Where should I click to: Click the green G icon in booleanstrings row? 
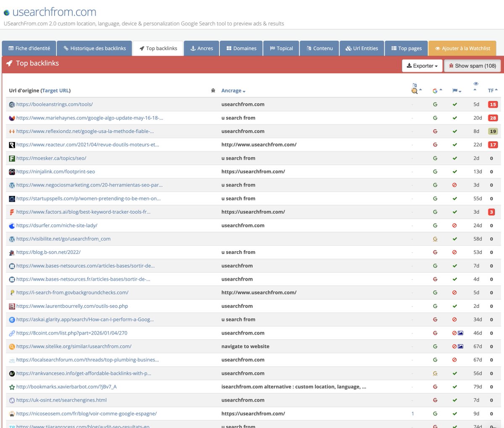click(x=435, y=104)
